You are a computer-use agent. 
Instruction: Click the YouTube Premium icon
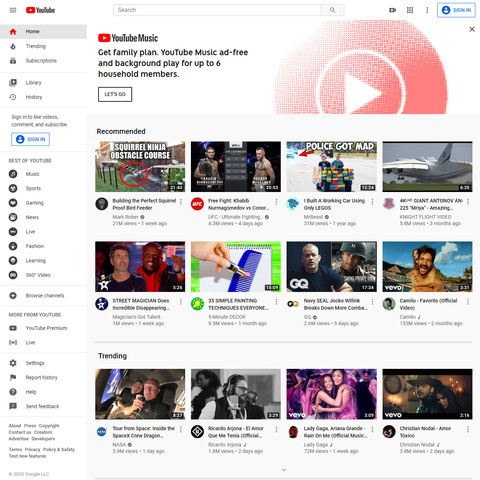click(13, 328)
